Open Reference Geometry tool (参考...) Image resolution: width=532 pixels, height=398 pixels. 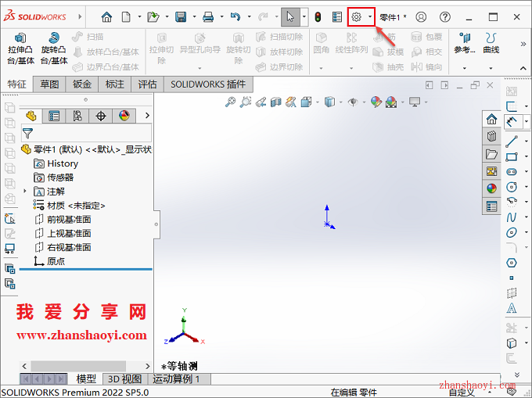tap(465, 43)
